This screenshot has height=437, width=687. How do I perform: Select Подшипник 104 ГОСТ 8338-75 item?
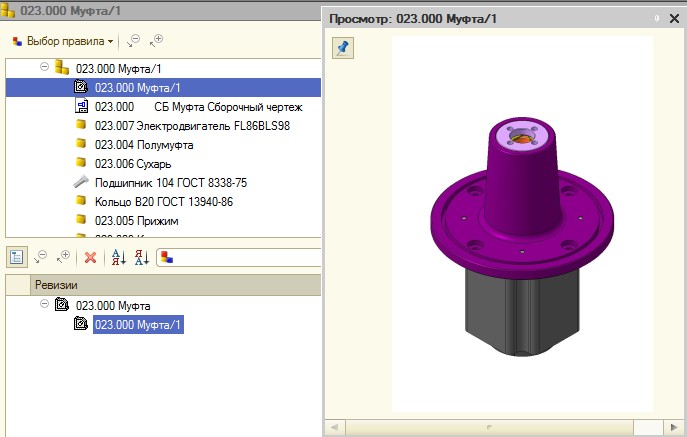170,182
